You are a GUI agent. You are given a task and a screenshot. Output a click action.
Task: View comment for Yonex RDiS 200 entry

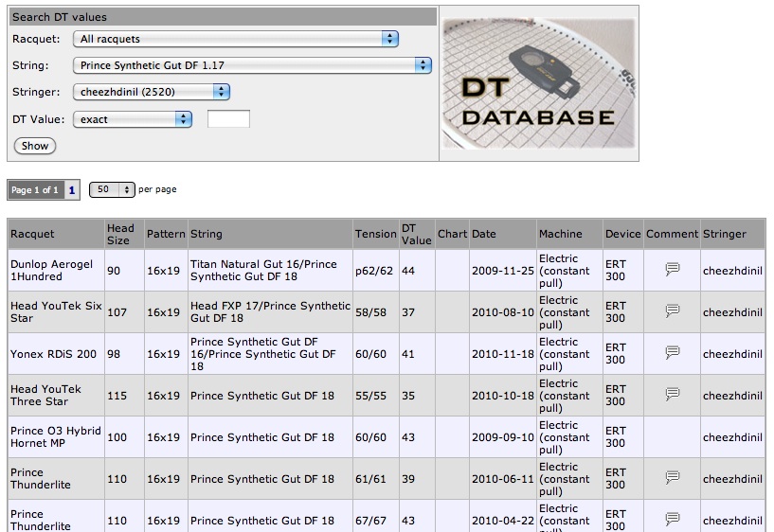pyautogui.click(x=673, y=353)
